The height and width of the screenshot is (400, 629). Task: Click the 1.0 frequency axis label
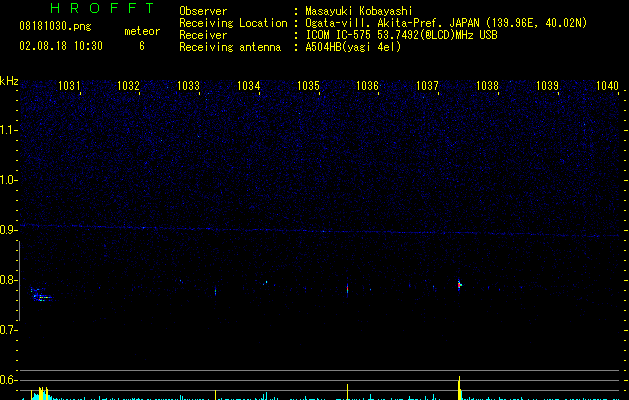coord(9,180)
